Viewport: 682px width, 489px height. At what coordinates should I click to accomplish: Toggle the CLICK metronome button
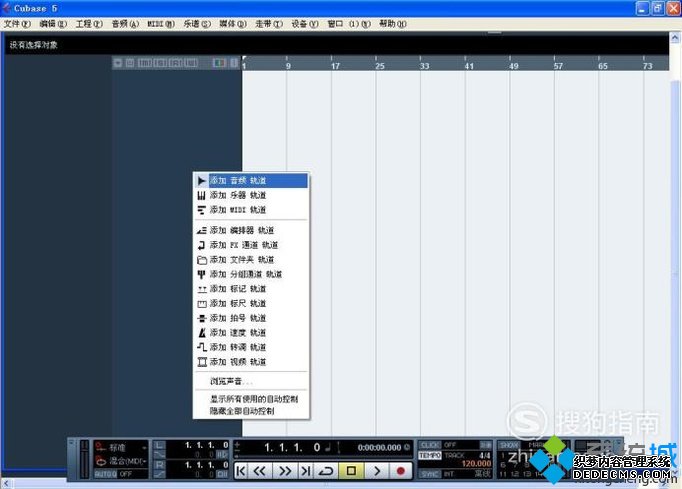pyautogui.click(x=430, y=445)
